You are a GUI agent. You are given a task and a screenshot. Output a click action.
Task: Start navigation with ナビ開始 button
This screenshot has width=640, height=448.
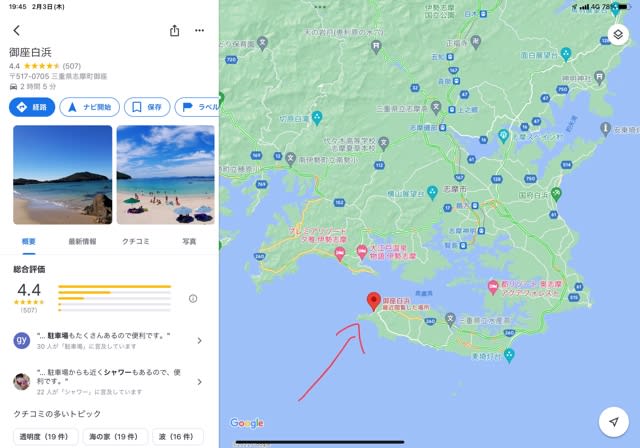[89, 107]
